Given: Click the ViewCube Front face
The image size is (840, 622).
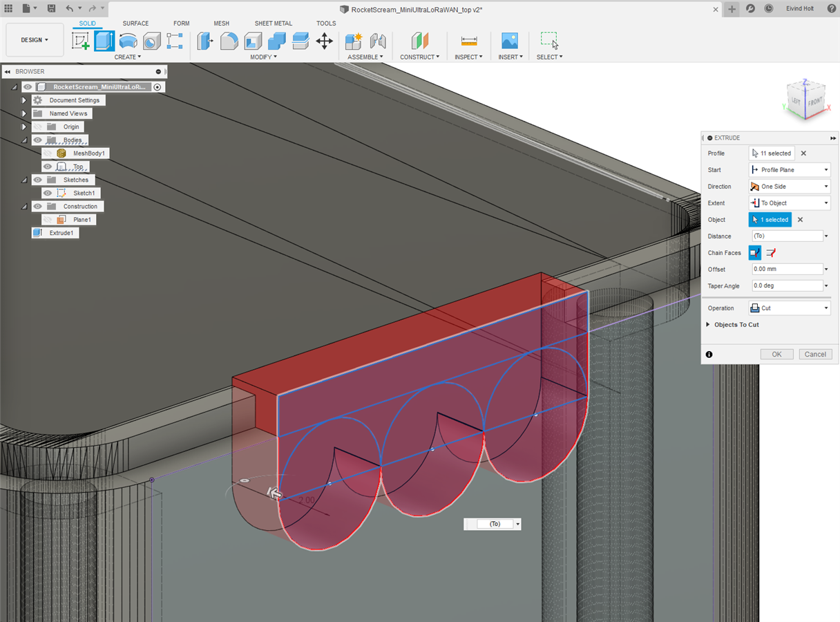Looking at the screenshot, I should [x=815, y=102].
